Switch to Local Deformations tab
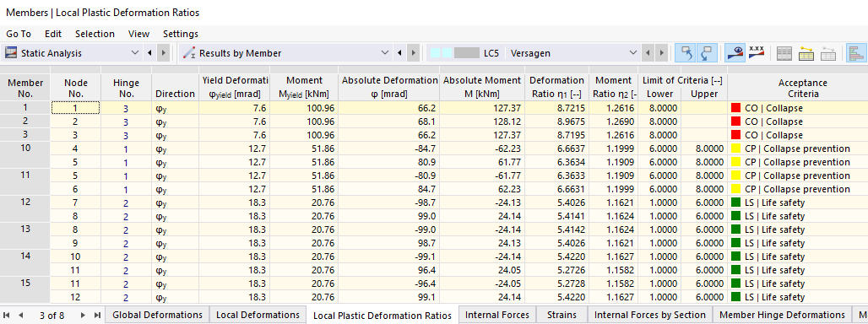Screen dimensions: 868x324 pyautogui.click(x=258, y=315)
